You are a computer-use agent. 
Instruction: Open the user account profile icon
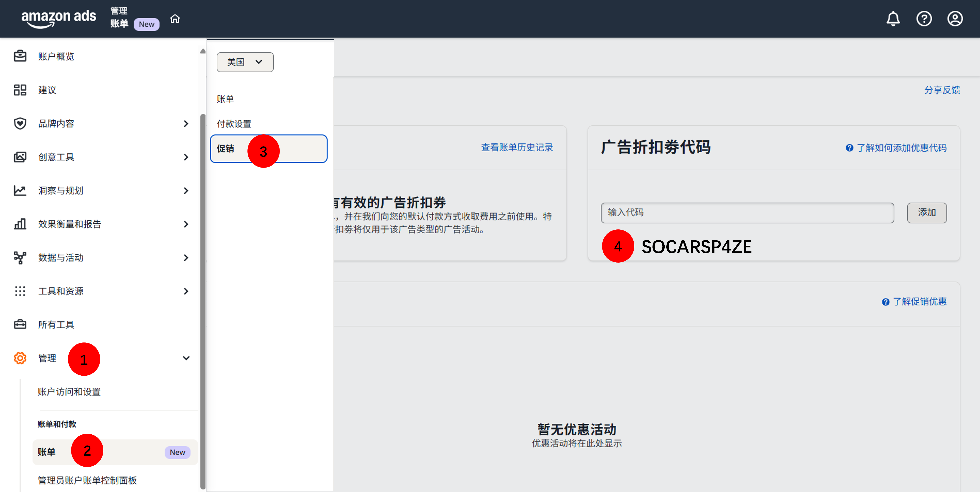pyautogui.click(x=955, y=19)
